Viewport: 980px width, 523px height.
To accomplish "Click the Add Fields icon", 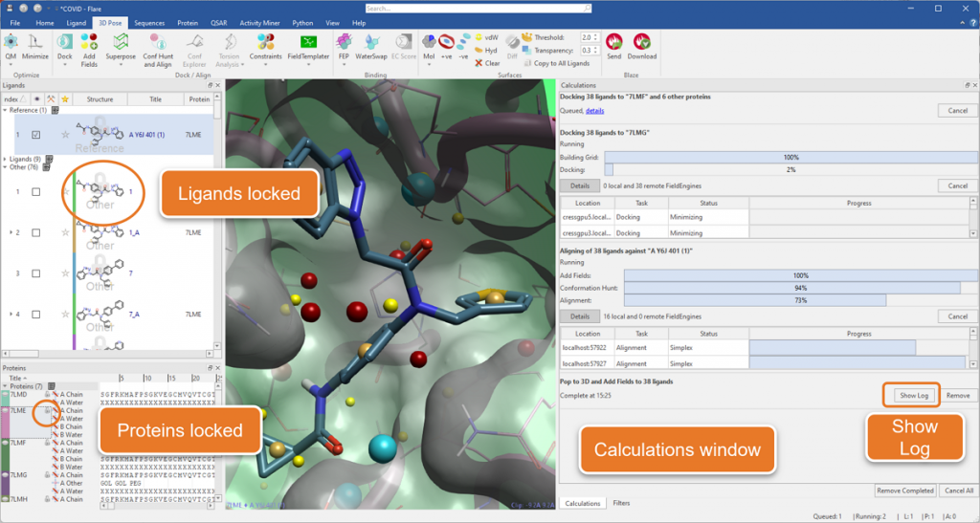I will point(89,42).
